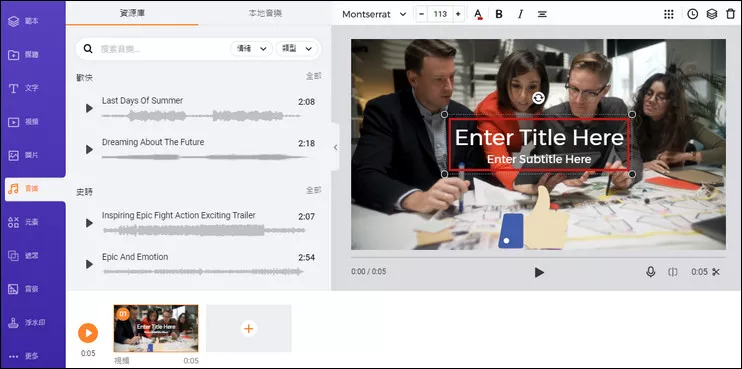Open the 視頻 video panel in sidebar
Viewport: 742px width, 369px height.
point(24,122)
